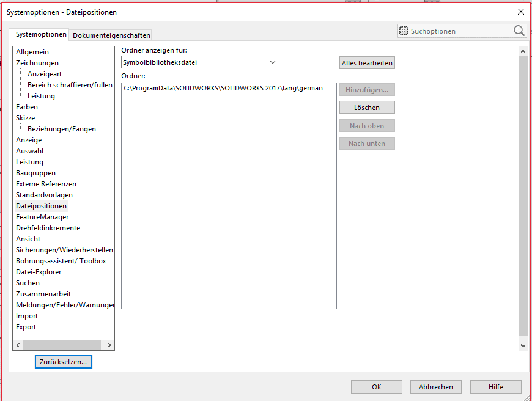This screenshot has width=532, height=401.
Task: Click the right panel scroll-down arrow
Action: pyautogui.click(x=523, y=345)
